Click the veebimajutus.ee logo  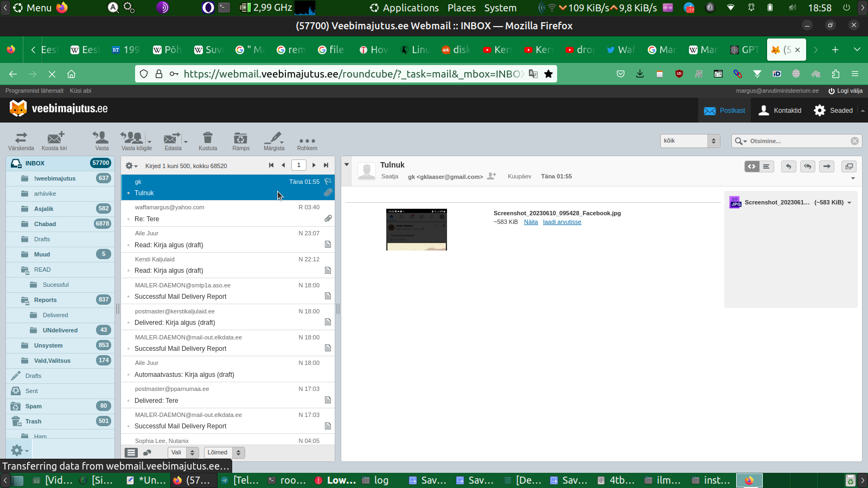(59, 108)
